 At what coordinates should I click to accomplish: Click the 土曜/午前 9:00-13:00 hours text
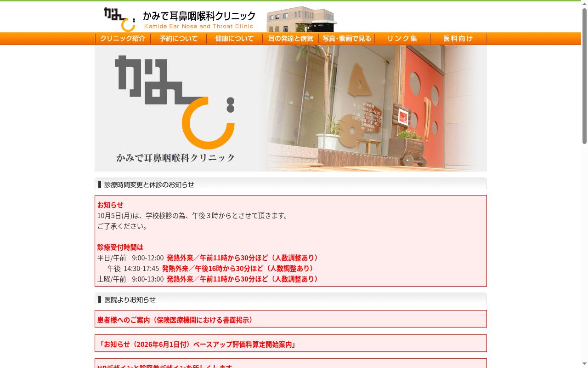(130, 279)
